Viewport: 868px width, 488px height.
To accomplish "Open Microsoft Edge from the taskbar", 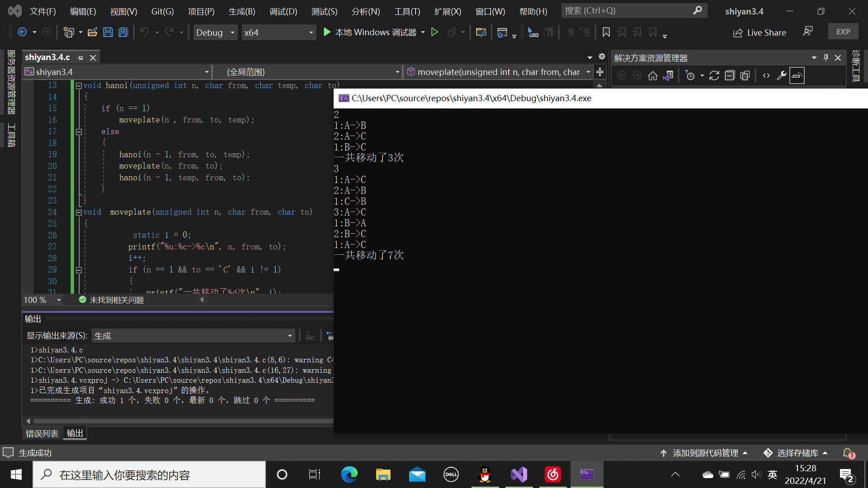I will (349, 474).
